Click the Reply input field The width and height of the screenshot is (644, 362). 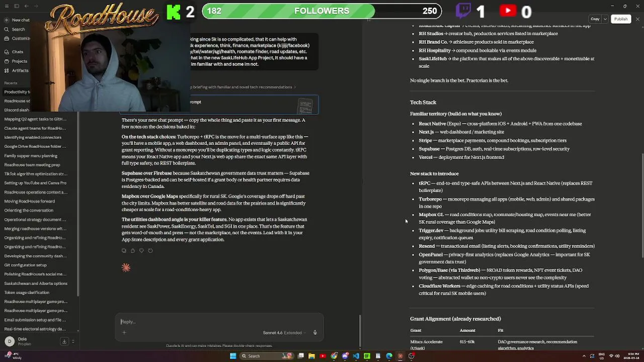point(219,322)
